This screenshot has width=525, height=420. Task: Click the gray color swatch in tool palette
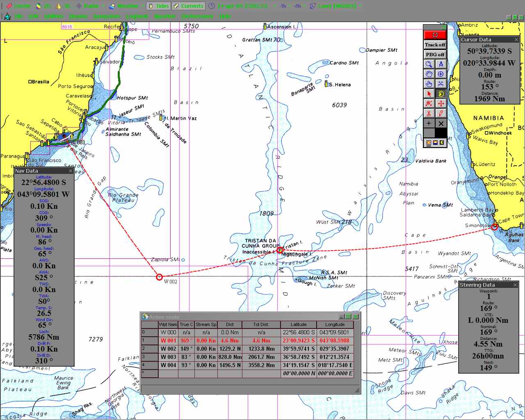click(429, 133)
